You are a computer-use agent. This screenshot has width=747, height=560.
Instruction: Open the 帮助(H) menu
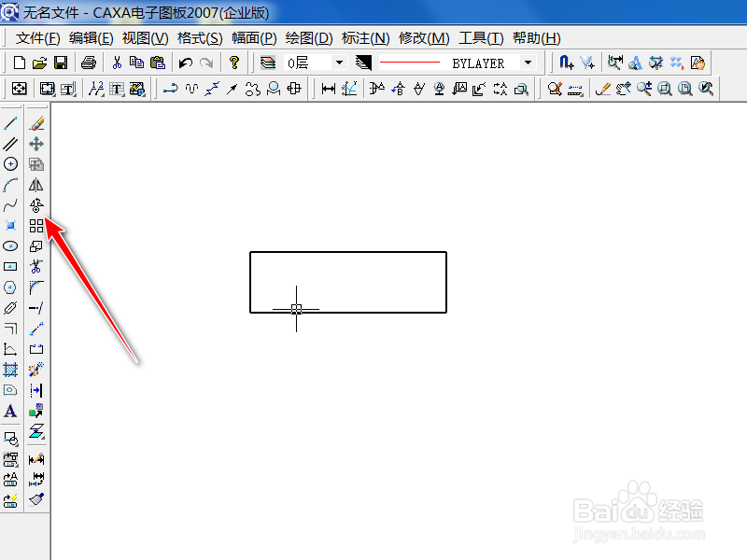(536, 38)
